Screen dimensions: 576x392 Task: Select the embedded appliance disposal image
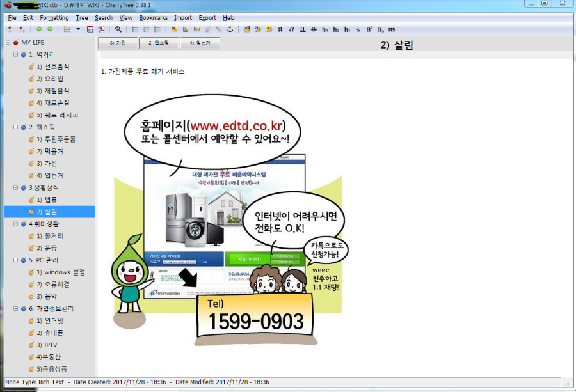pyautogui.click(x=230, y=220)
